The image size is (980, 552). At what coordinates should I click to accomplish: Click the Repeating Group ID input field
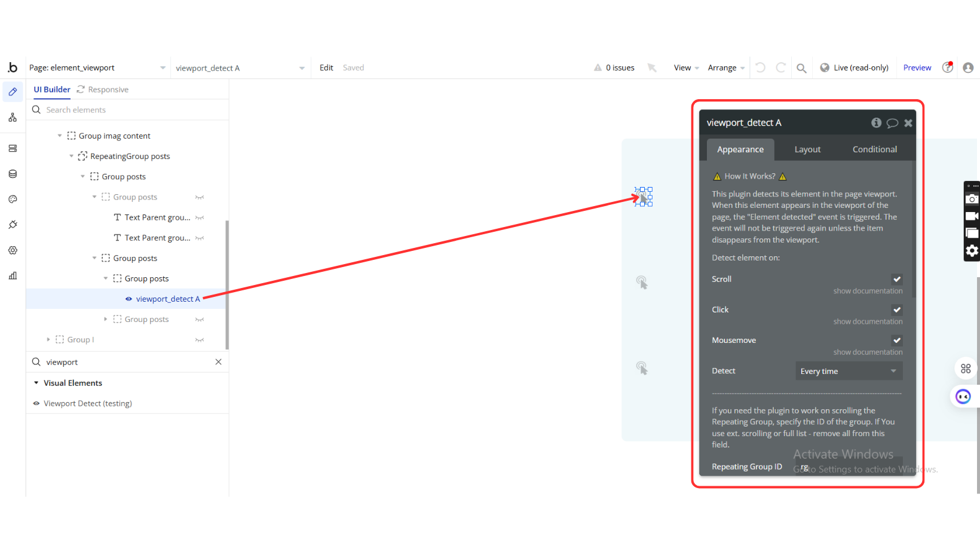pos(849,467)
